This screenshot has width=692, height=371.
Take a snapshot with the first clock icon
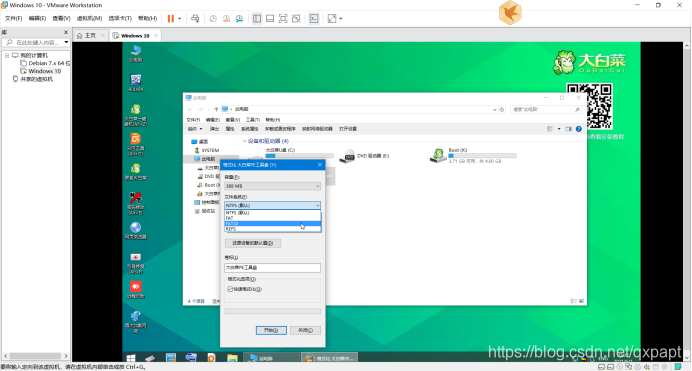click(213, 19)
